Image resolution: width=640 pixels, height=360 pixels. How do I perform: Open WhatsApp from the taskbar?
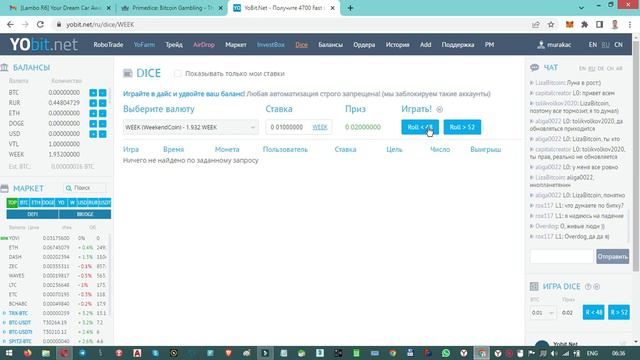[446, 353]
